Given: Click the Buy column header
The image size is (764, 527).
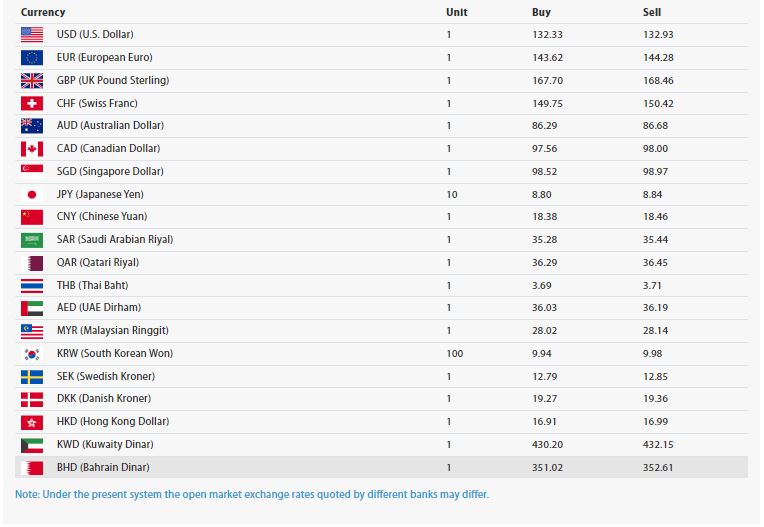Looking at the screenshot, I should click(541, 12).
